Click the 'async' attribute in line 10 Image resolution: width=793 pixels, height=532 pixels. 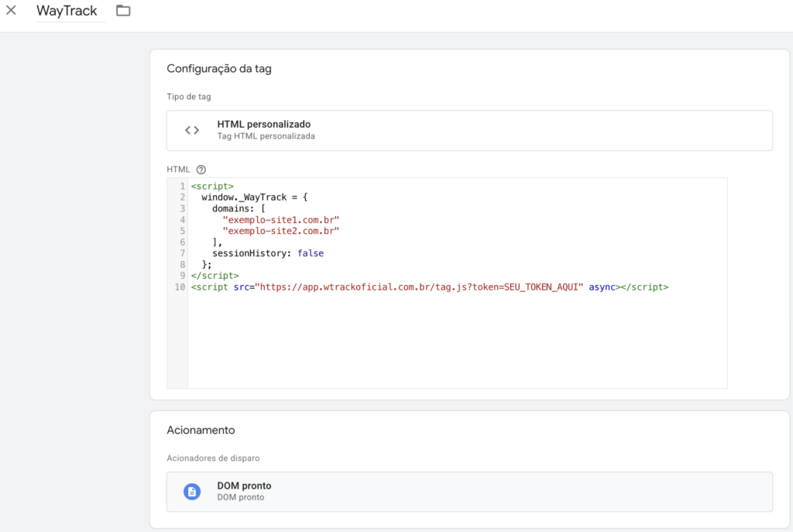pos(602,287)
